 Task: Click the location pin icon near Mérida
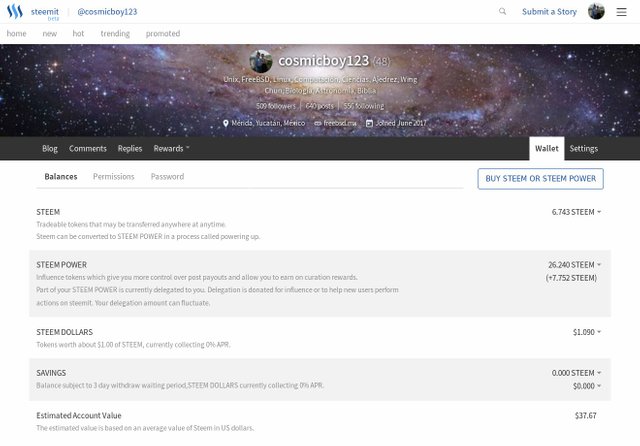click(x=226, y=123)
